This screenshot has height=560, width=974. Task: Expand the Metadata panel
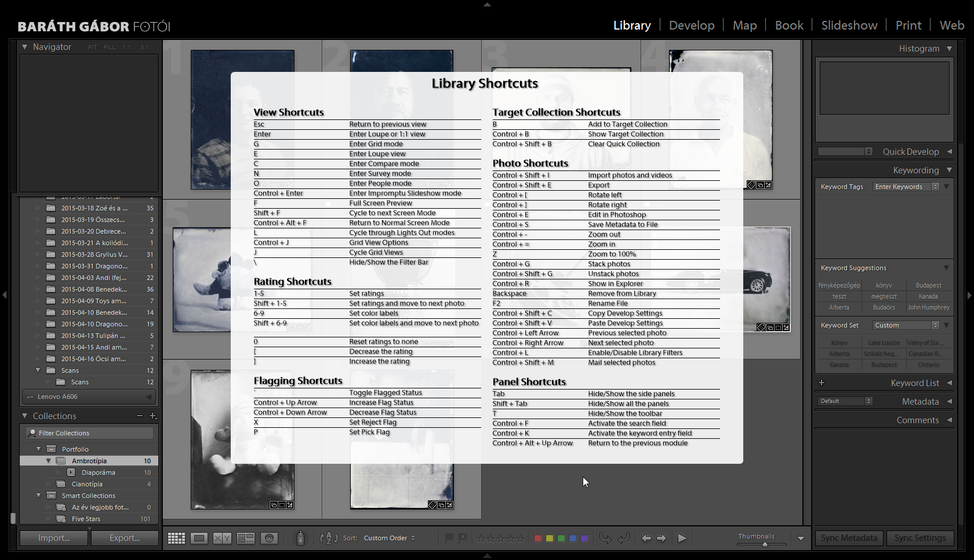949,401
